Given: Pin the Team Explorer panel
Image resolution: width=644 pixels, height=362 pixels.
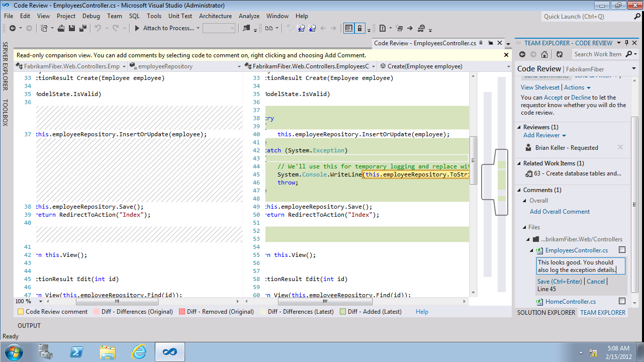Looking at the screenshot, I should 626,43.
